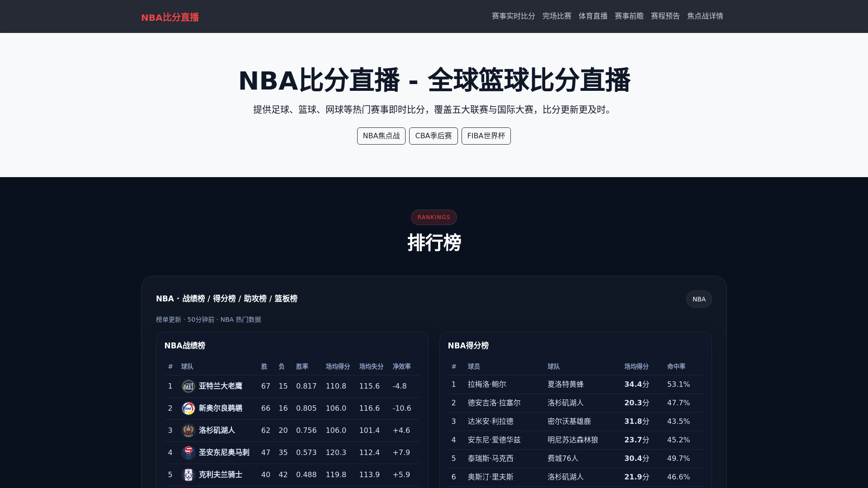Click team 明尼苏达森林狼
This screenshot has height=488, width=868.
pos(573,440)
